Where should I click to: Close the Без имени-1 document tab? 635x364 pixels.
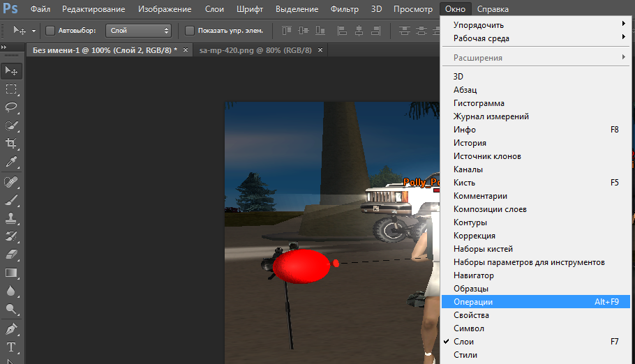tap(186, 50)
